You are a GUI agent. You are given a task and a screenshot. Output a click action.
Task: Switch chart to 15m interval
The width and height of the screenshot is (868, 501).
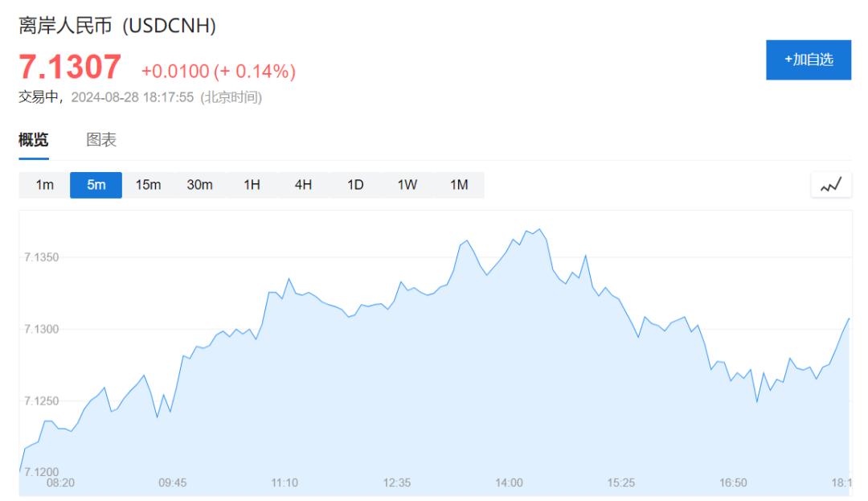click(x=148, y=185)
